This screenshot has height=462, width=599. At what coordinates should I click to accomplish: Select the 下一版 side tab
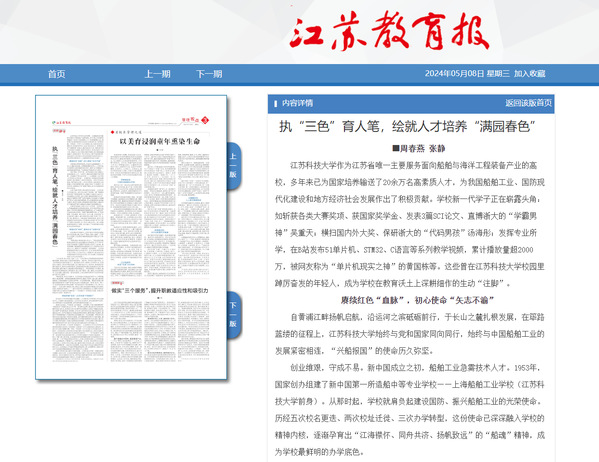(233, 314)
